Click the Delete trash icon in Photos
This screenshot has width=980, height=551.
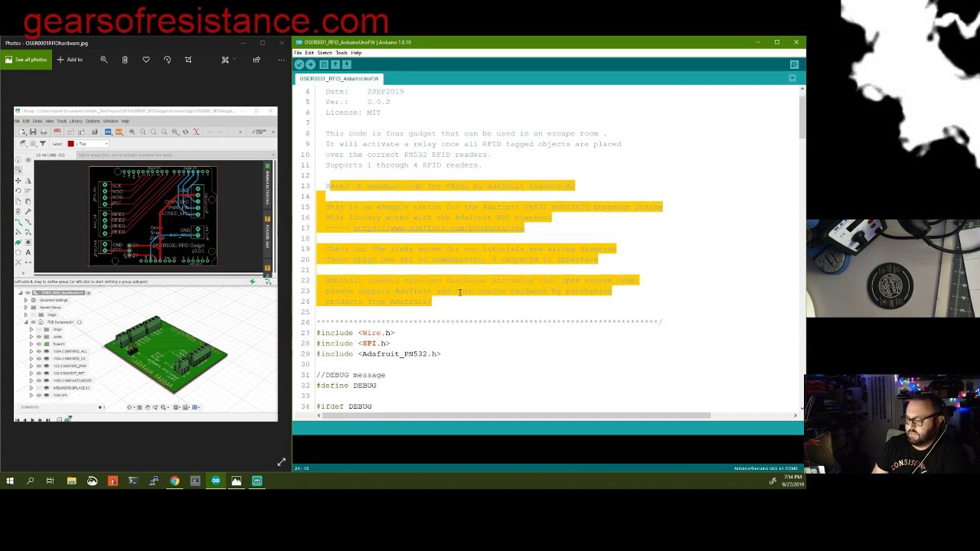tap(125, 60)
